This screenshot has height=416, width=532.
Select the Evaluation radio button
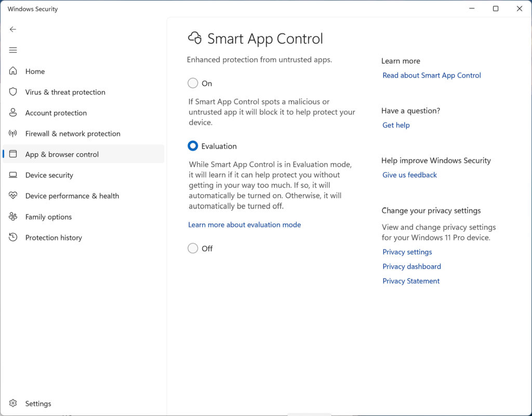[193, 146]
